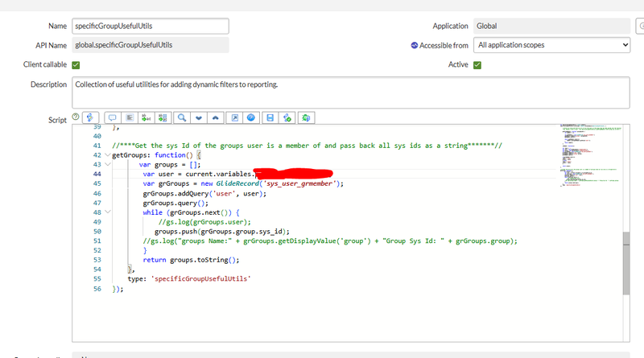
Task: Click line number 56 in gutter
Action: pyautogui.click(x=97, y=289)
